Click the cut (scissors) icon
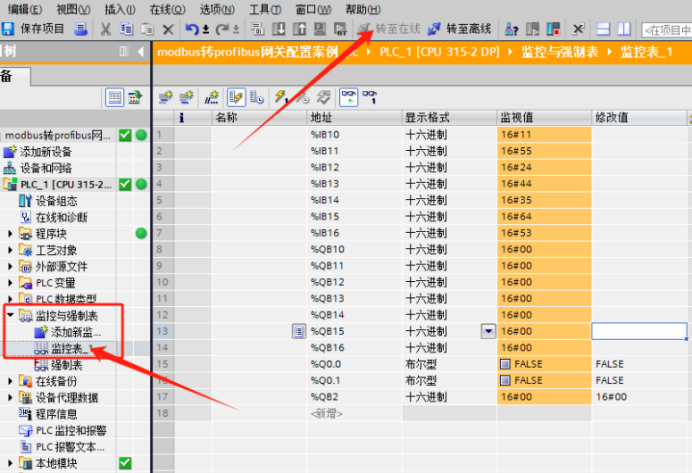Image resolution: width=692 pixels, height=473 pixels. point(105,29)
